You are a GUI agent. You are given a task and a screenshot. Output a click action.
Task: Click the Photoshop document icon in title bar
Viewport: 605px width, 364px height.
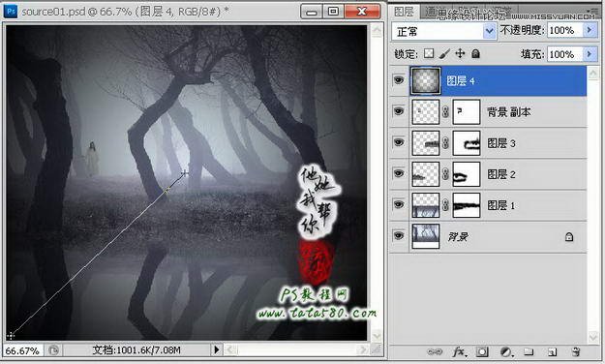pos(11,12)
